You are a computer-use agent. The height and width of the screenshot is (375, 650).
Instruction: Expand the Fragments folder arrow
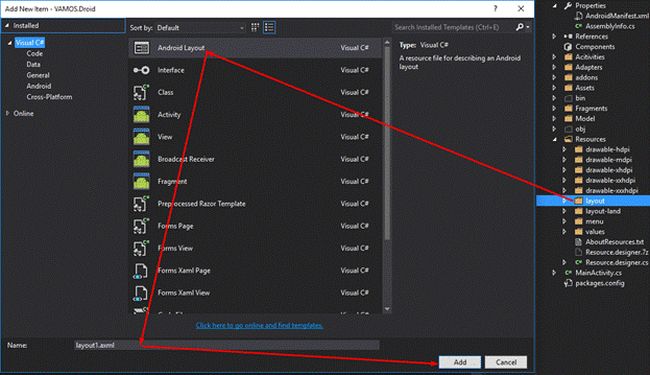pos(554,108)
